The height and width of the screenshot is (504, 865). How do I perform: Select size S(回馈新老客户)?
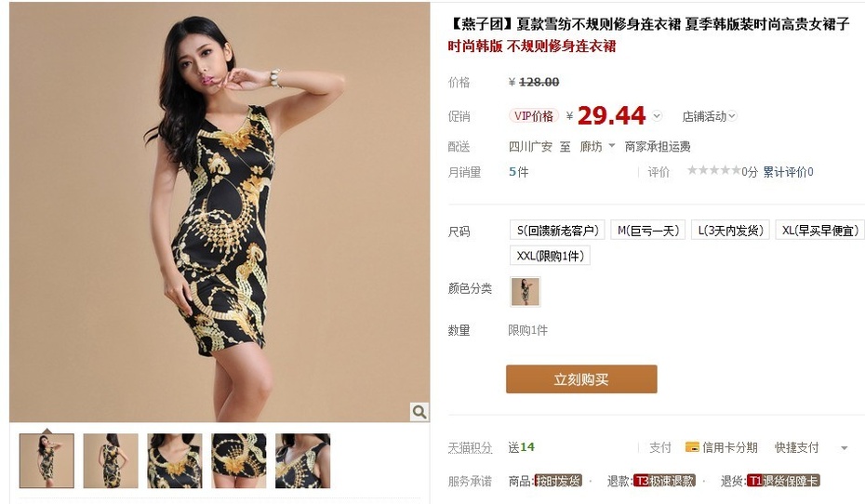557,230
